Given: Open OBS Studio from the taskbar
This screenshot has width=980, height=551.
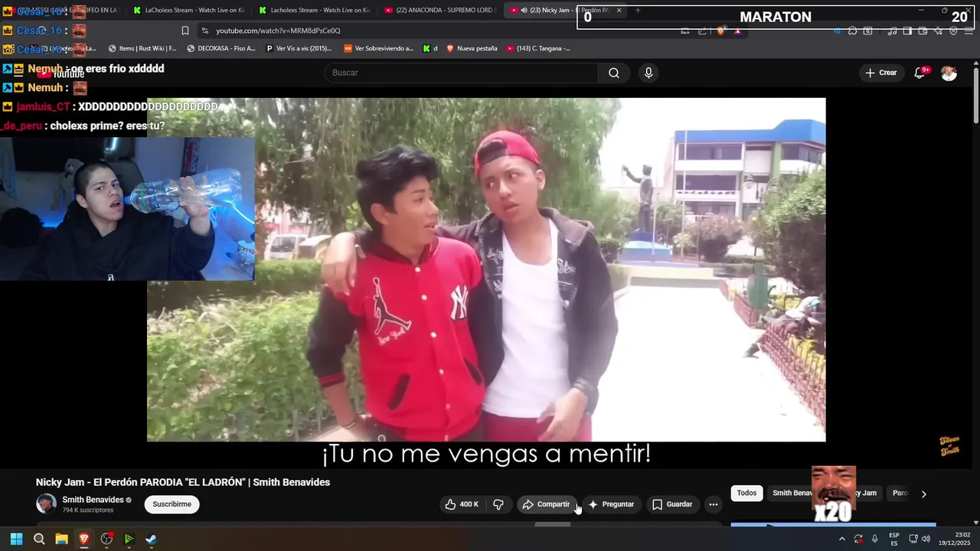Looking at the screenshot, I should [106, 539].
